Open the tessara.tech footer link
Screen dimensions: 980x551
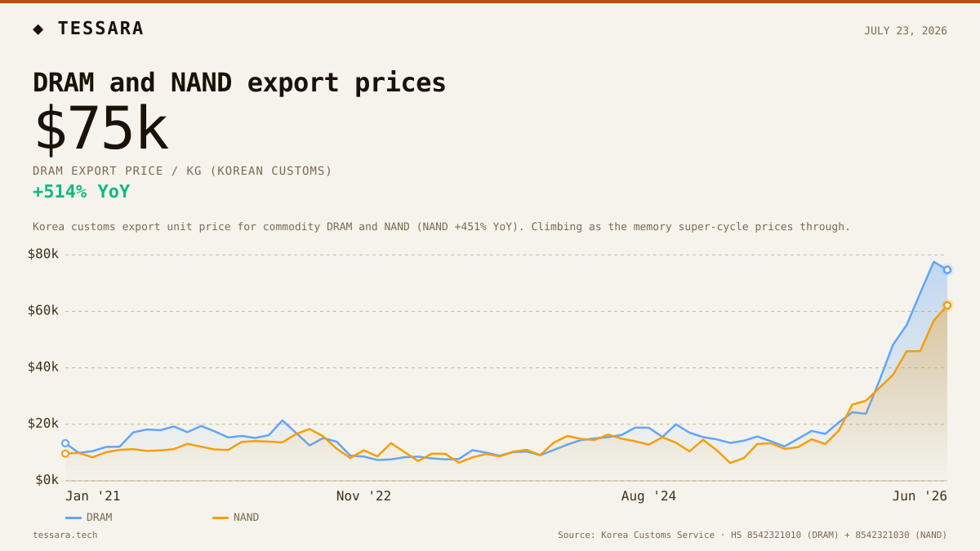pos(65,535)
